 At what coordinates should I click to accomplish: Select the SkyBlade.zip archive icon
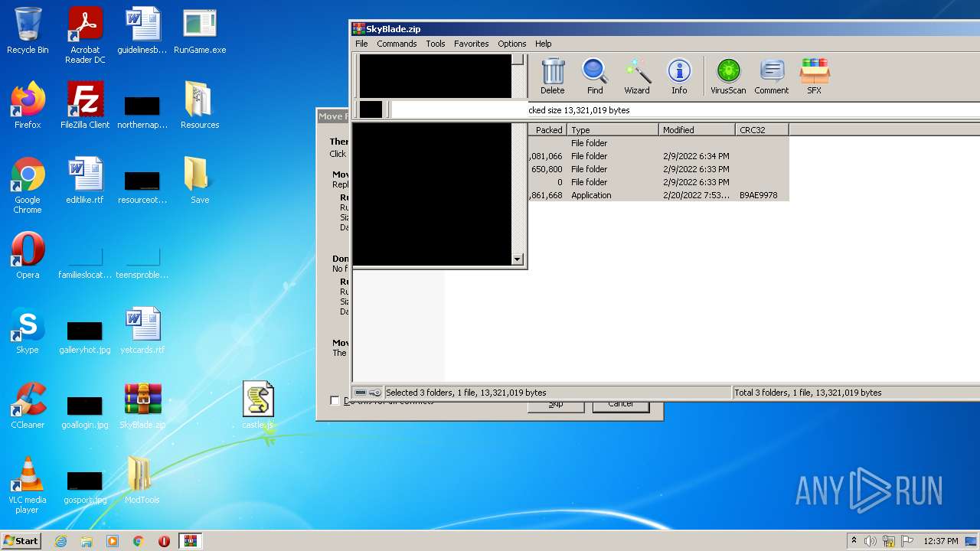(142, 406)
